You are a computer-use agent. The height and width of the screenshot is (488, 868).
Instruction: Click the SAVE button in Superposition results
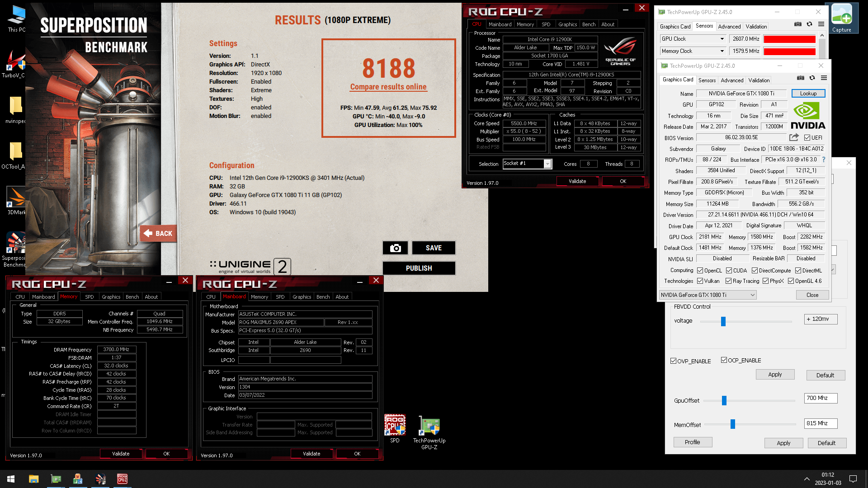433,248
